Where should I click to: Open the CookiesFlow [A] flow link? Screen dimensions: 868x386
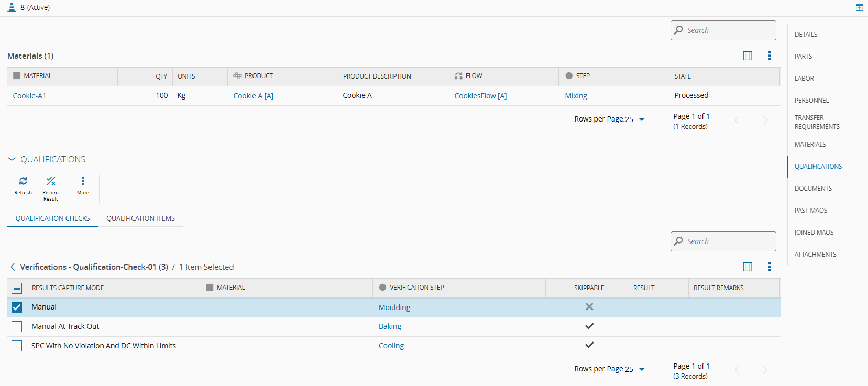click(480, 96)
